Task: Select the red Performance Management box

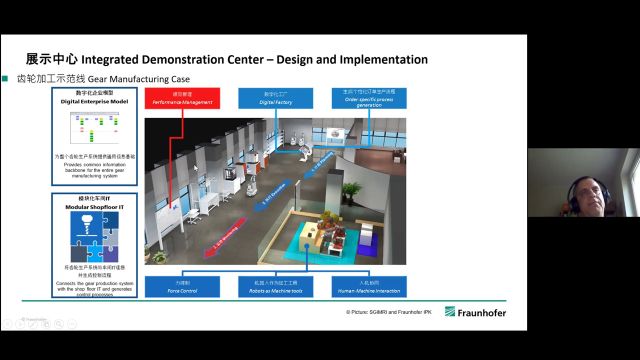Action: tap(182, 98)
